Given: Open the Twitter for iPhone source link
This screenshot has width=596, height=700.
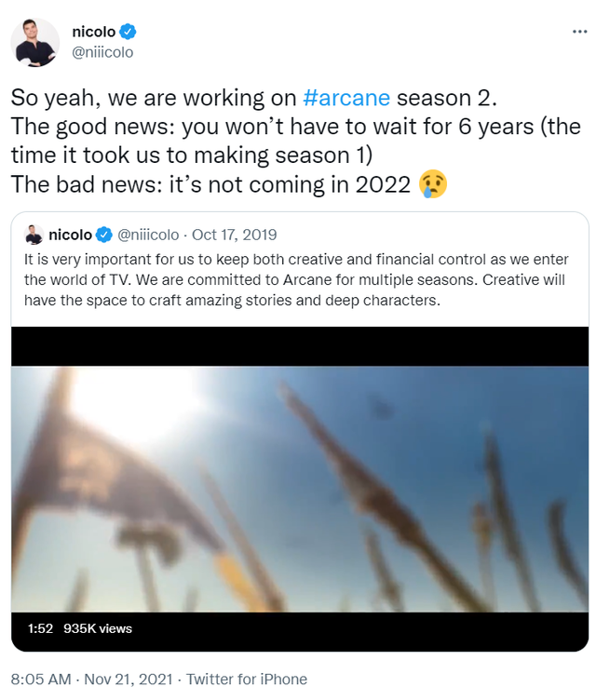Looking at the screenshot, I should coord(247,680).
